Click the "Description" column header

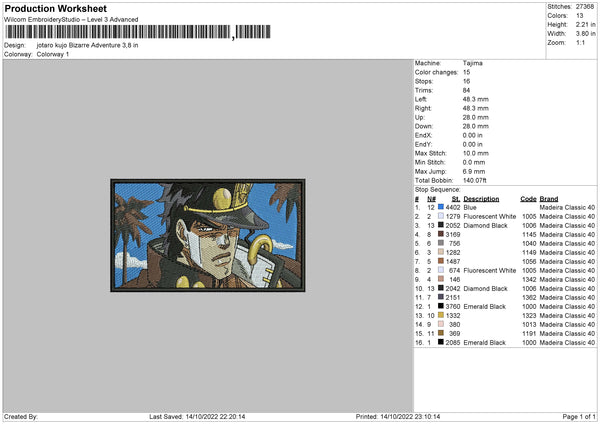481,199
